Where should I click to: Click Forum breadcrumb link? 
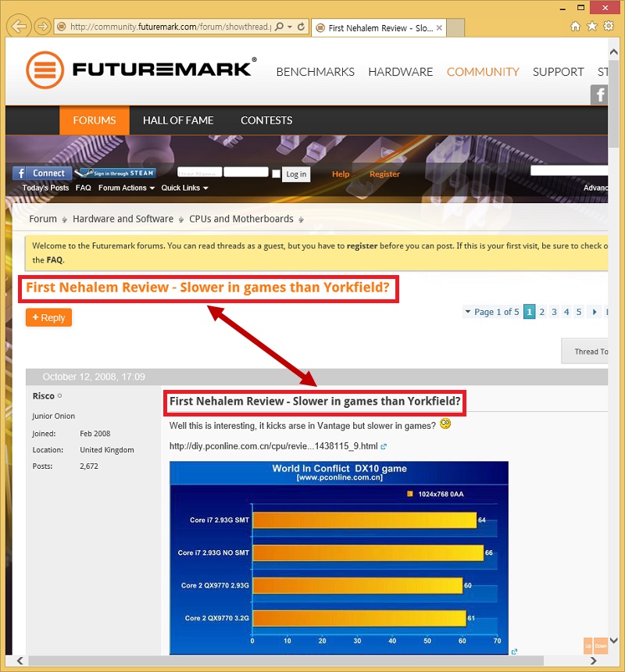pos(43,219)
